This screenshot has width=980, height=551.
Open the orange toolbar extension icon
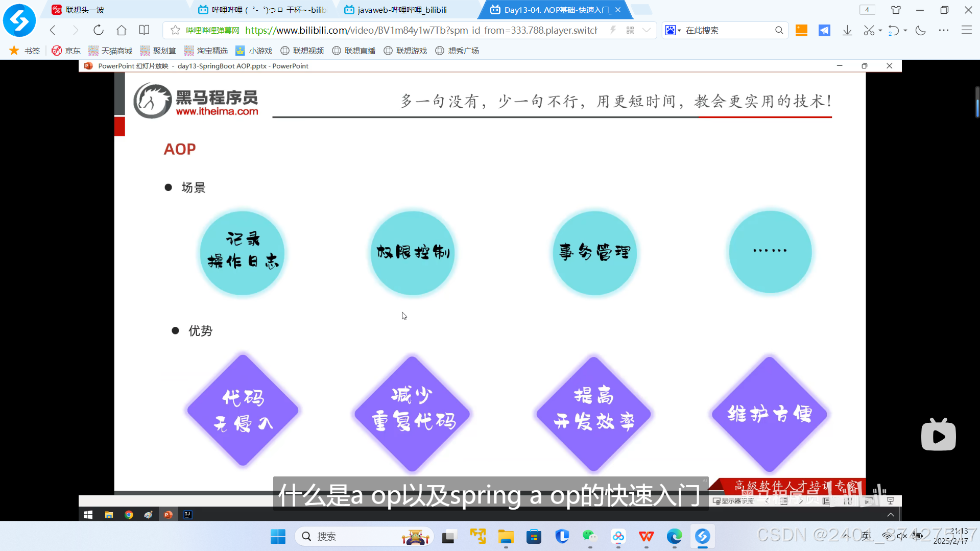[801, 30]
